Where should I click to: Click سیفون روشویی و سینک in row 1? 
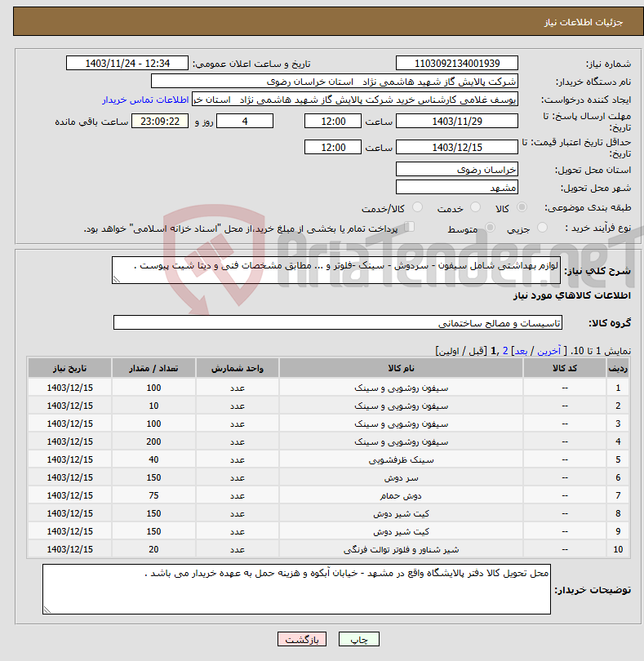401,388
